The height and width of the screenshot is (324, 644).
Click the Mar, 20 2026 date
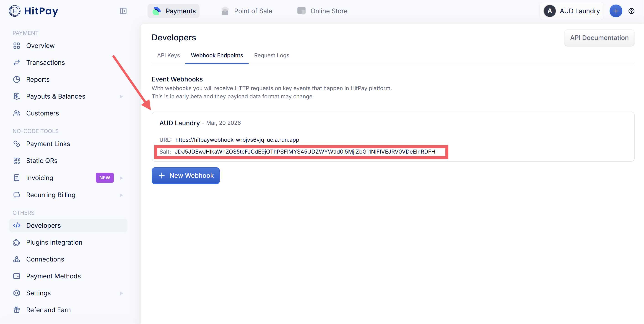click(223, 123)
